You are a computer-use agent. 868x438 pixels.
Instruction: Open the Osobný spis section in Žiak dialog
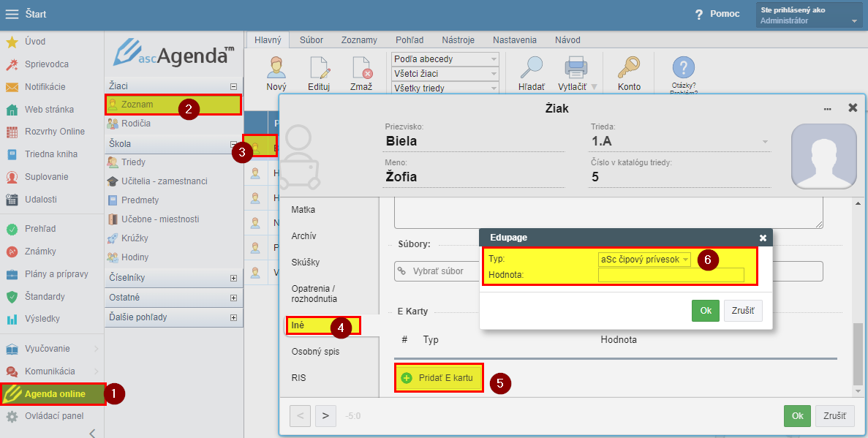point(315,352)
